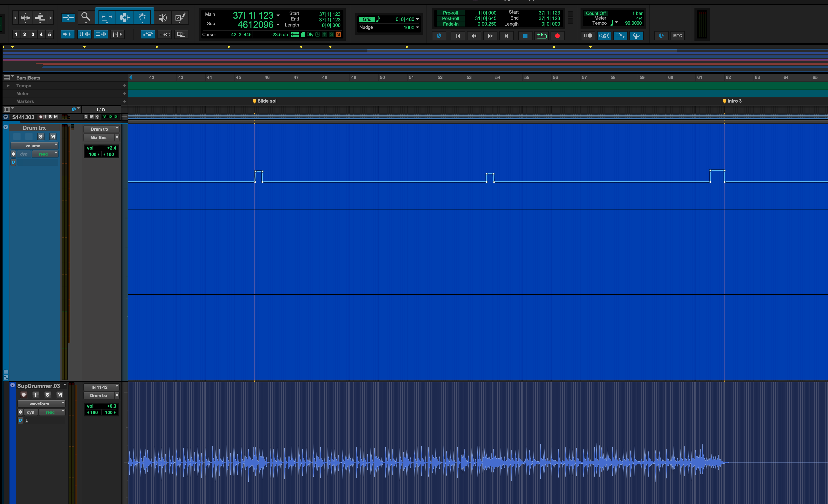Expand the Tempo ruler disclosure triangle
828x504 pixels.
click(8, 86)
